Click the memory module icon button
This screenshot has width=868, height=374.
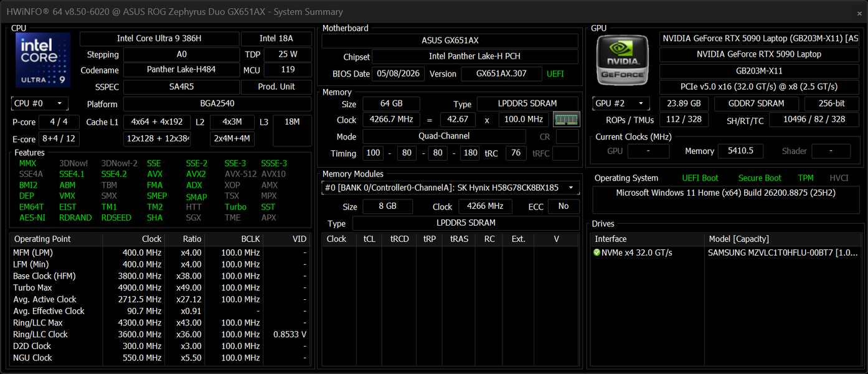tap(567, 119)
